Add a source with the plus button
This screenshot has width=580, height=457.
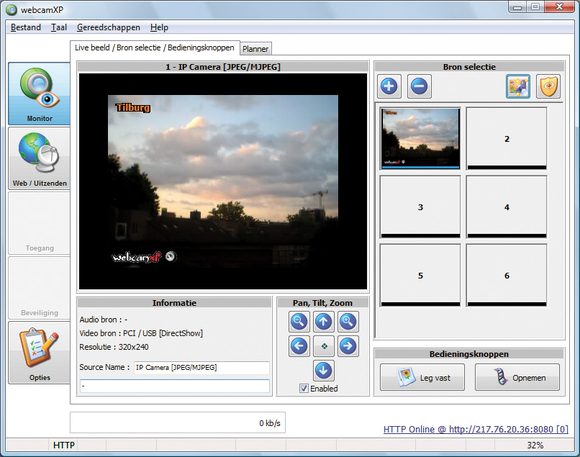(389, 86)
